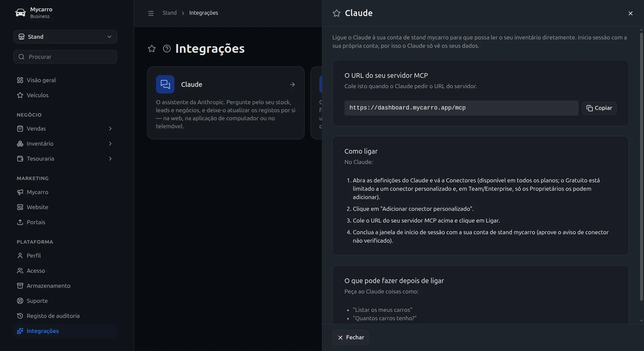644x351 pixels.
Task: Click the search magnifier icon
Action: [21, 57]
